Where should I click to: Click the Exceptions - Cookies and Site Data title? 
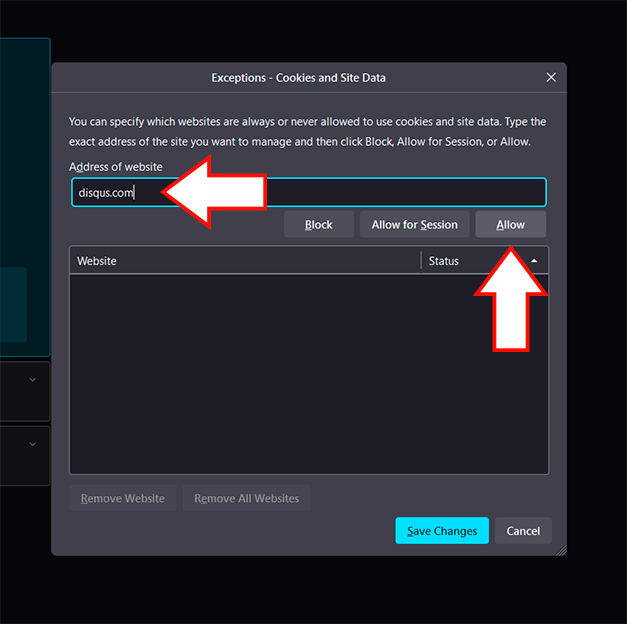[x=298, y=78]
